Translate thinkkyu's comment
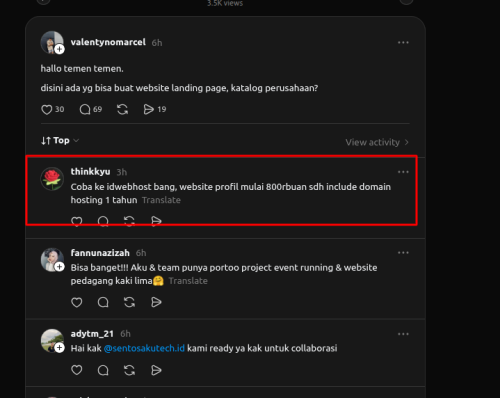Screen dimensions: 500x398 161,200
